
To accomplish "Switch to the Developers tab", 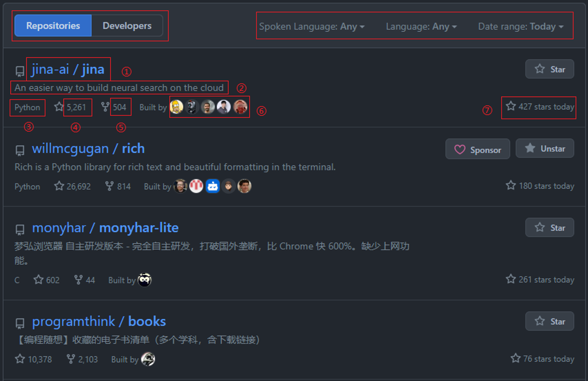I will click(x=127, y=26).
